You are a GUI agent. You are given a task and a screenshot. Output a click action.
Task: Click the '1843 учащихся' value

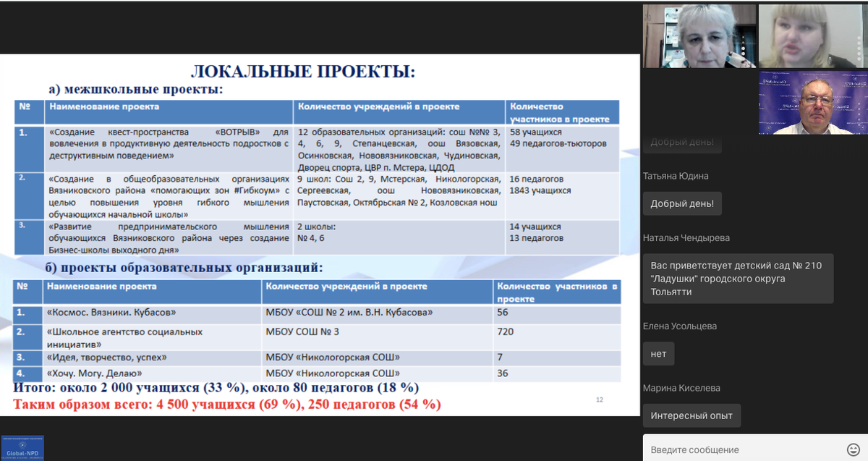click(x=540, y=190)
